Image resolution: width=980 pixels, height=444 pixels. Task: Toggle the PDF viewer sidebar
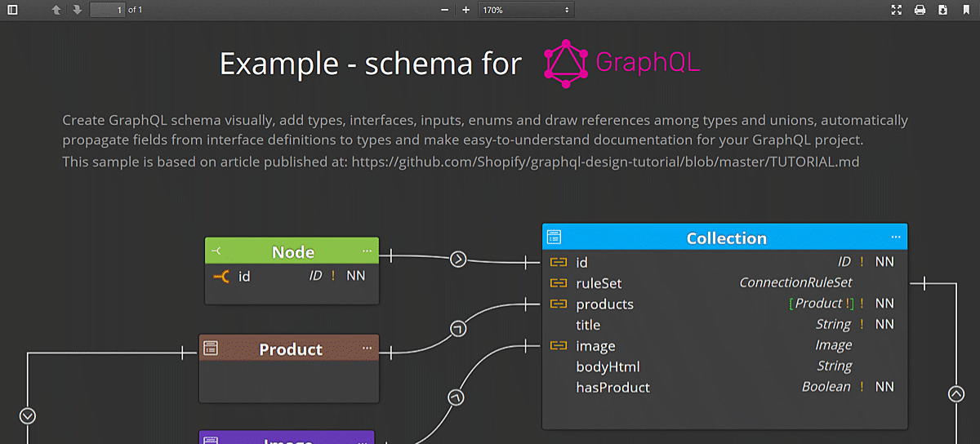tap(12, 10)
